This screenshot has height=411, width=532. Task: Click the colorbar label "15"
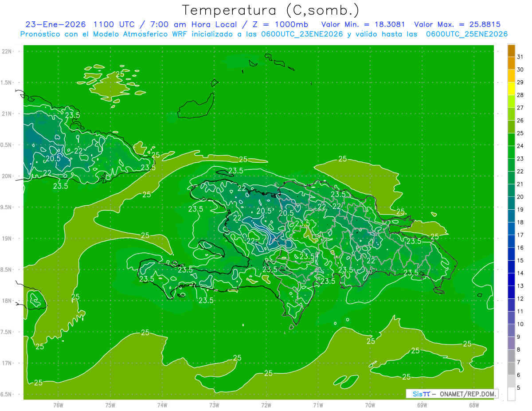(x=520, y=261)
